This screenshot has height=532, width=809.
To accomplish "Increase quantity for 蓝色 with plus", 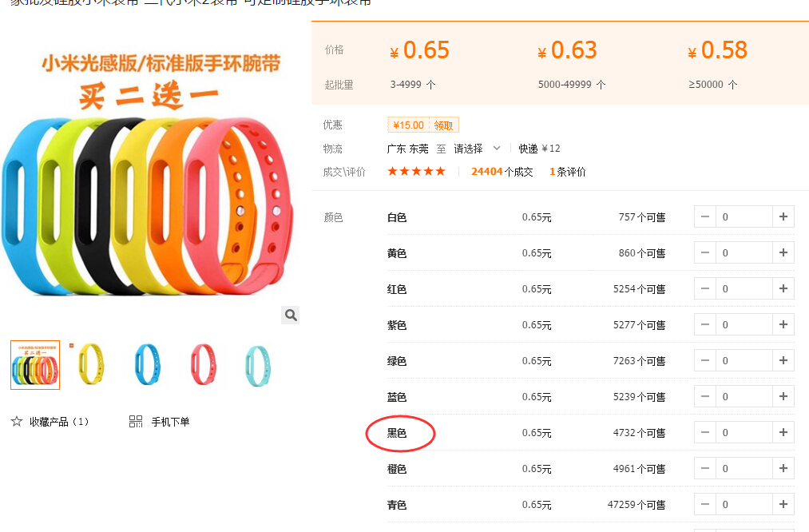I will pos(783,396).
